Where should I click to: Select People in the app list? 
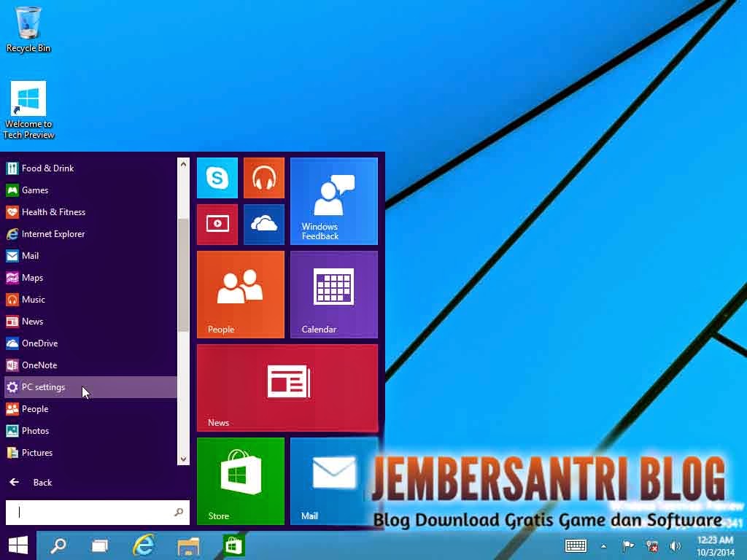90,409
